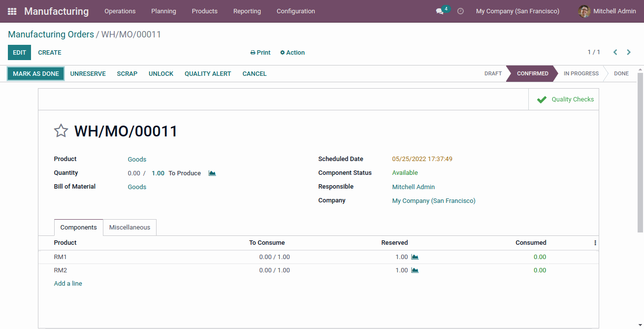
Task: Click the Manufacturing Orders breadcrumb link
Action: point(51,34)
